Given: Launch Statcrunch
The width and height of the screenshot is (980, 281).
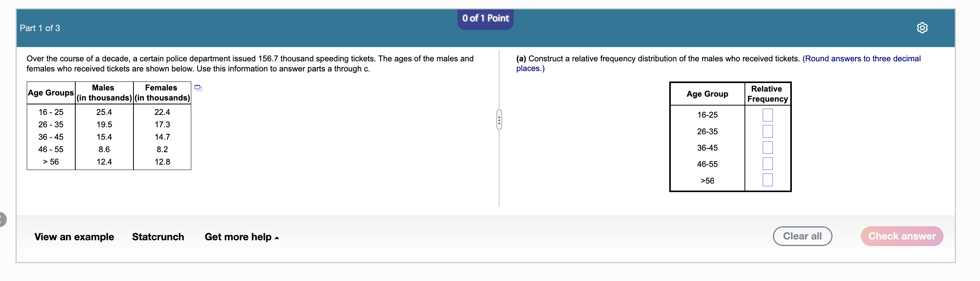Looking at the screenshot, I should click(x=158, y=237).
